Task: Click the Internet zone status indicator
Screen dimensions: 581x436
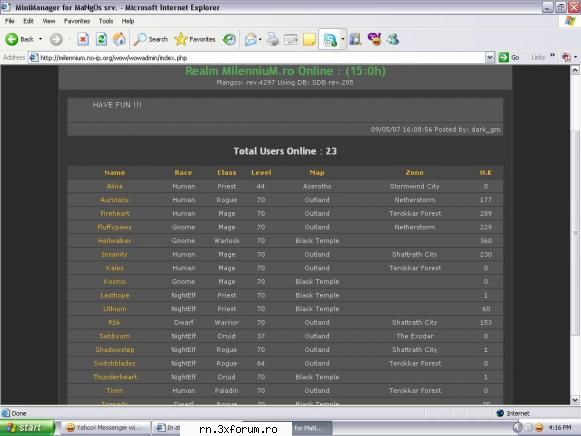Action: click(513, 413)
